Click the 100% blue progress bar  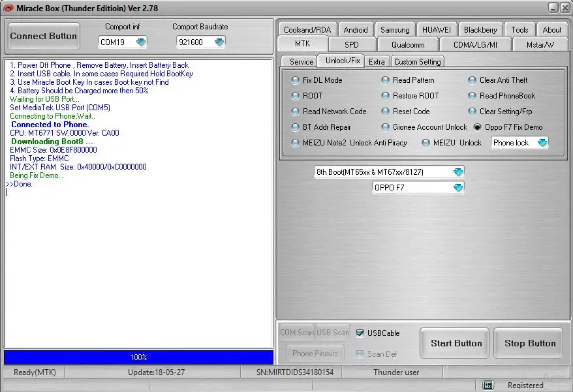138,357
